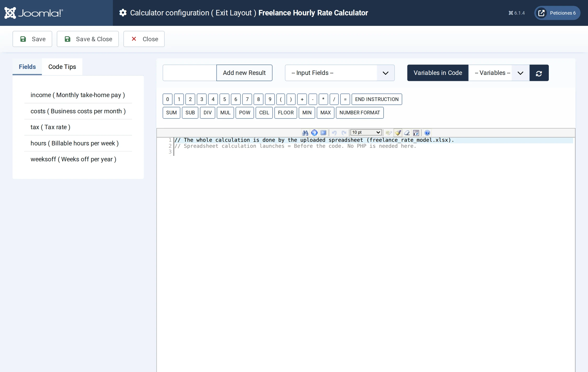
Task: Click the Close button
Action: pyautogui.click(x=144, y=39)
